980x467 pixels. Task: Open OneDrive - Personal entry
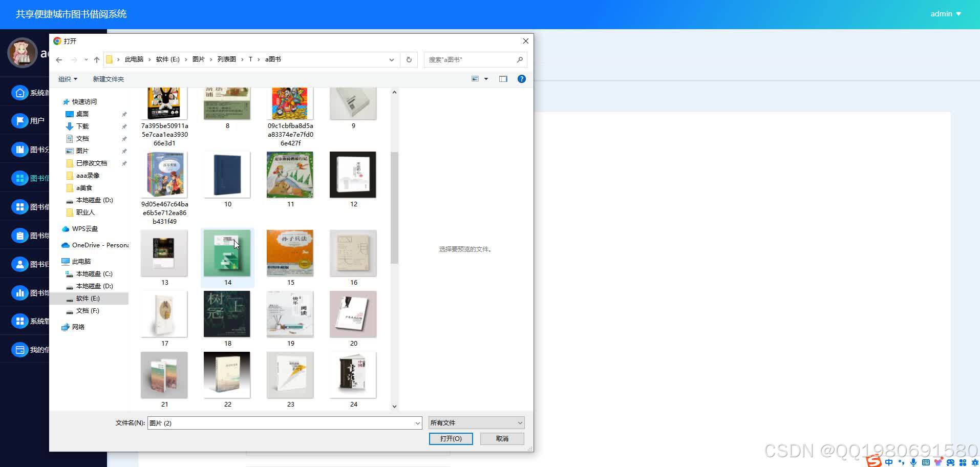click(x=100, y=245)
